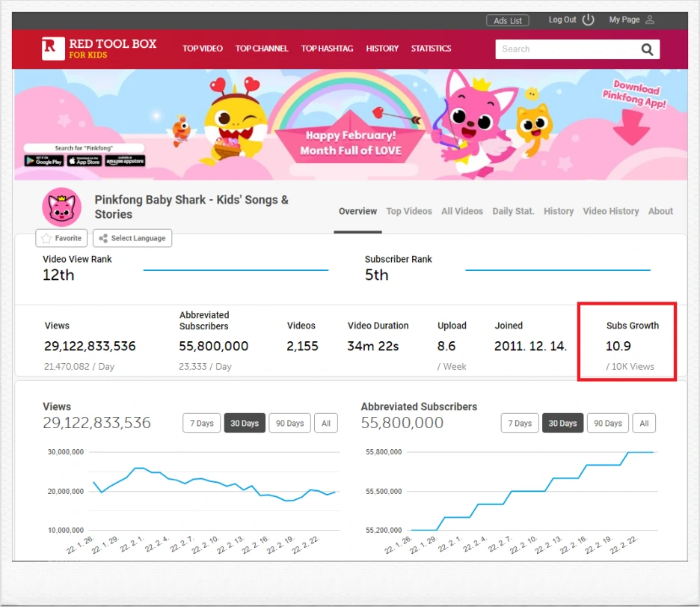The width and height of the screenshot is (700, 607).
Task: Click the Favorite button
Action: coord(61,238)
